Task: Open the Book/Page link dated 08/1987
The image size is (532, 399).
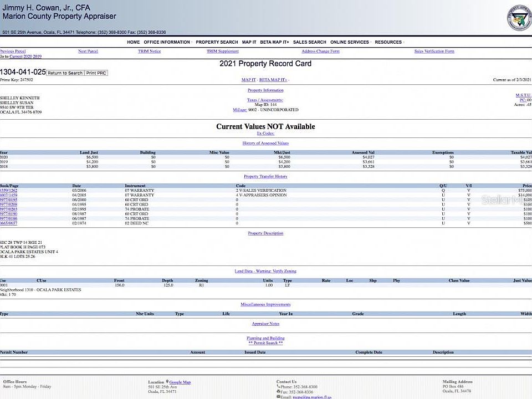Action: [8, 214]
